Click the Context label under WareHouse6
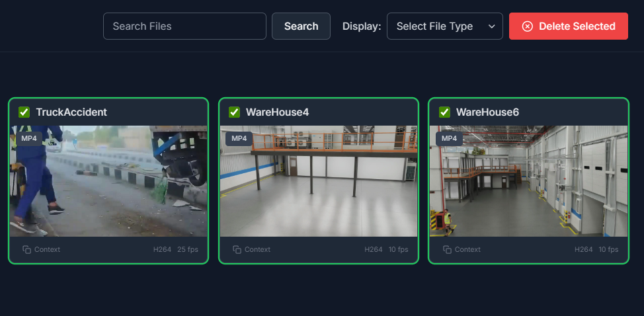This screenshot has width=644, height=316. click(x=467, y=250)
